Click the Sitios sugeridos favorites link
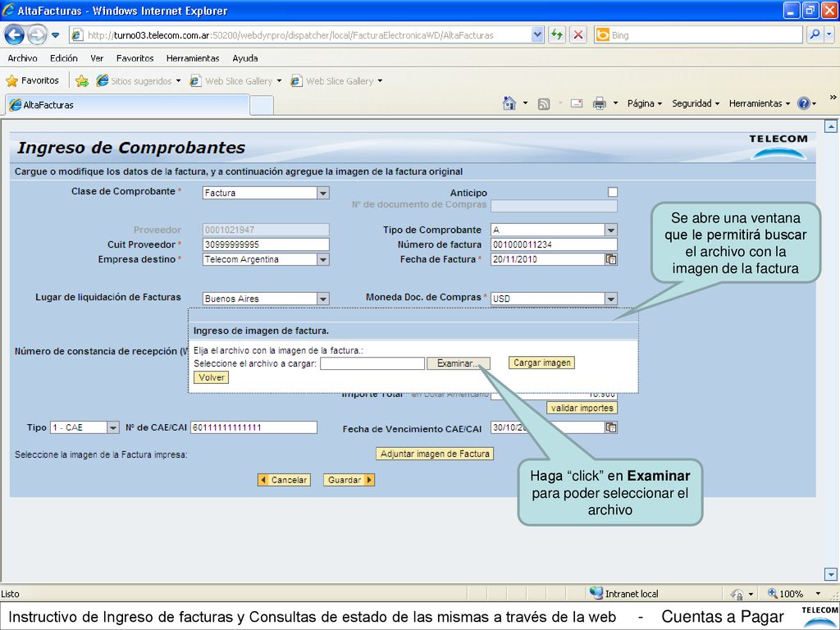Screen dimensions: 840x630 [x=138, y=81]
